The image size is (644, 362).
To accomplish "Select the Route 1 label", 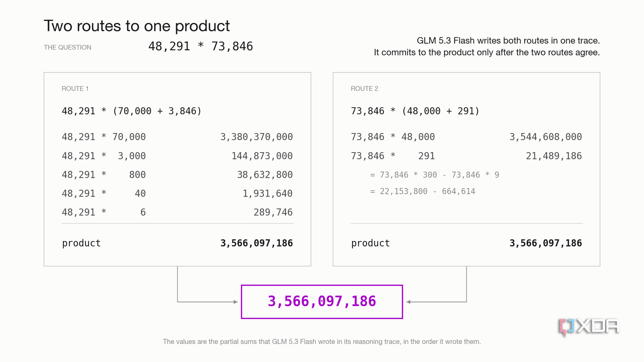I will coord(75,89).
